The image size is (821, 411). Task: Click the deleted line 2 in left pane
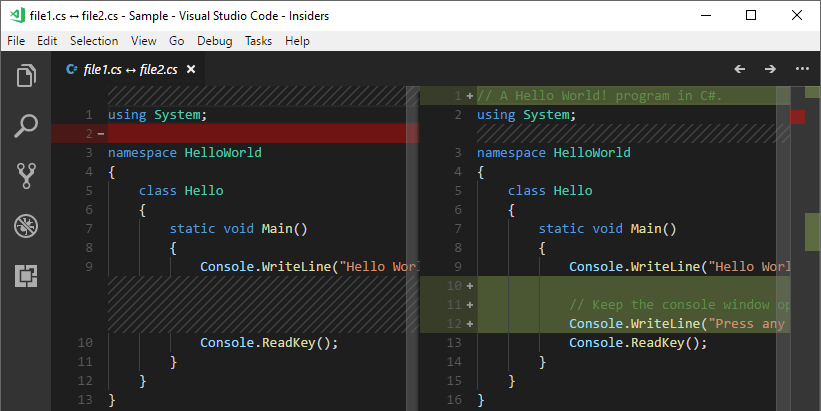[x=250, y=134]
